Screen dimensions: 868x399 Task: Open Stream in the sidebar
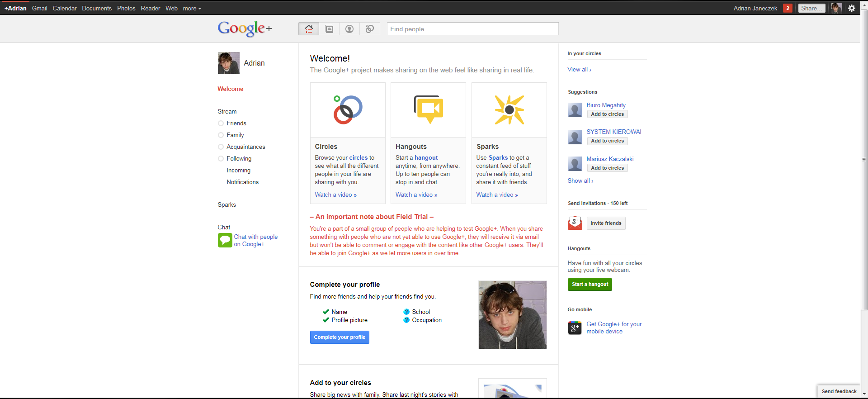(227, 112)
